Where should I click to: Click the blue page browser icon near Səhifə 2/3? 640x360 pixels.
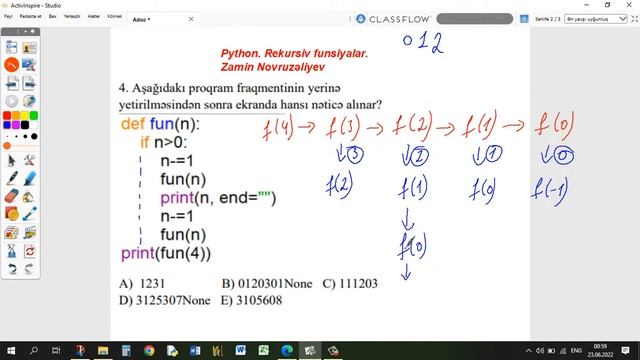point(524,19)
